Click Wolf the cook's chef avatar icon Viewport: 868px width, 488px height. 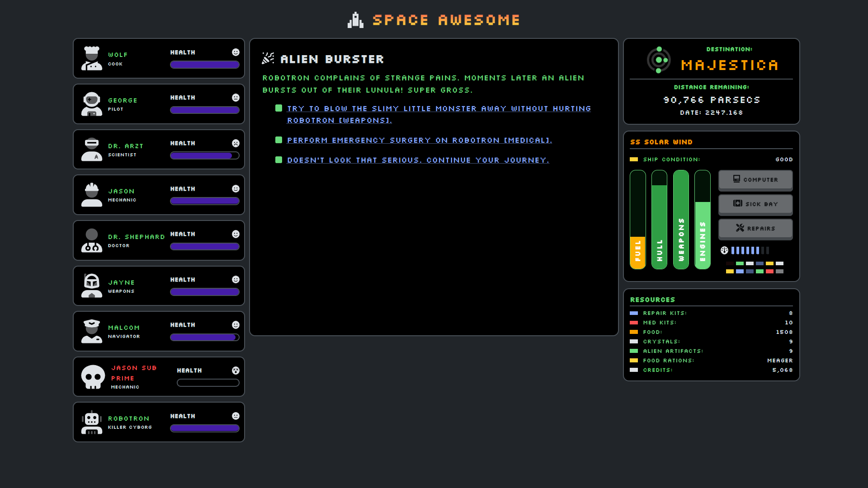[92, 58]
